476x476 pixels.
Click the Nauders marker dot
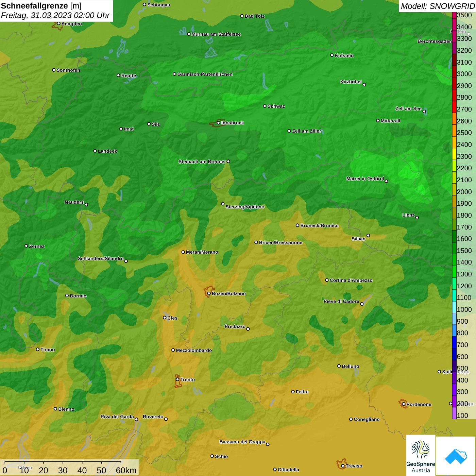click(x=86, y=204)
